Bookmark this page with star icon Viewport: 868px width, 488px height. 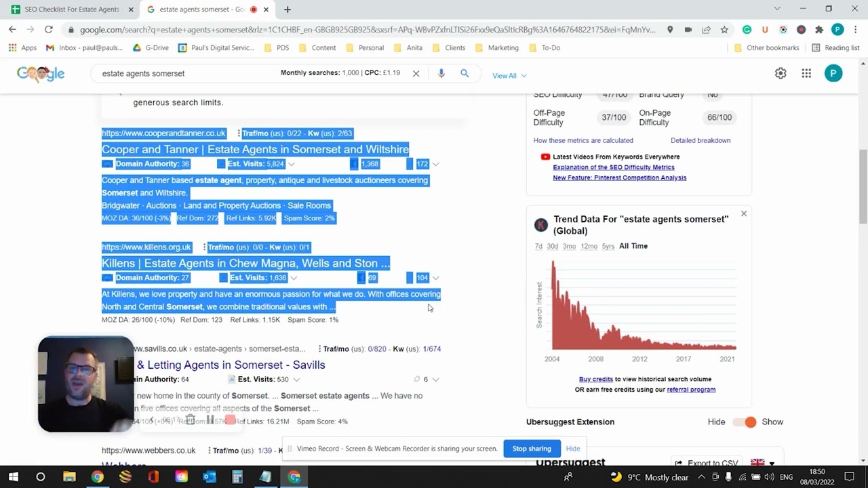click(724, 29)
